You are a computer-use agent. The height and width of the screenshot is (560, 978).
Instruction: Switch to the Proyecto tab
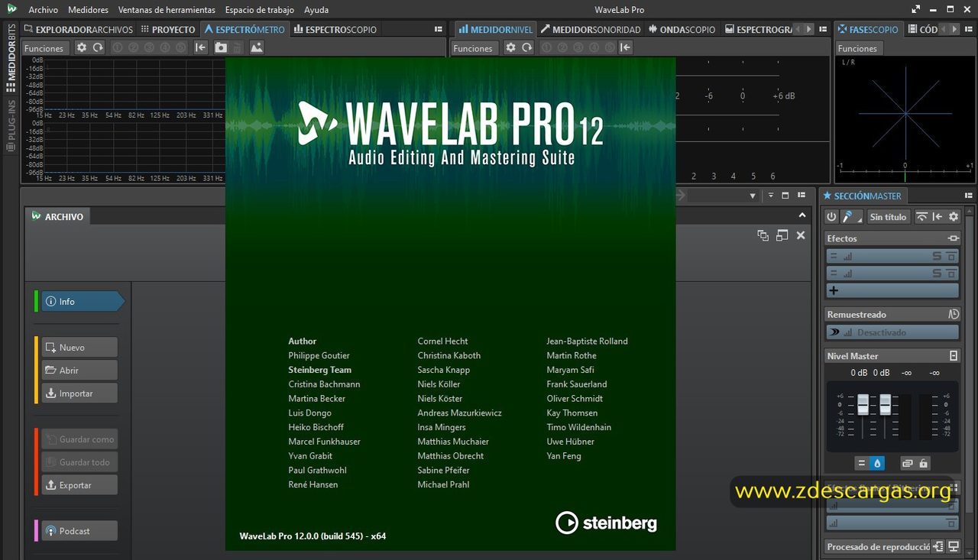[x=168, y=29]
